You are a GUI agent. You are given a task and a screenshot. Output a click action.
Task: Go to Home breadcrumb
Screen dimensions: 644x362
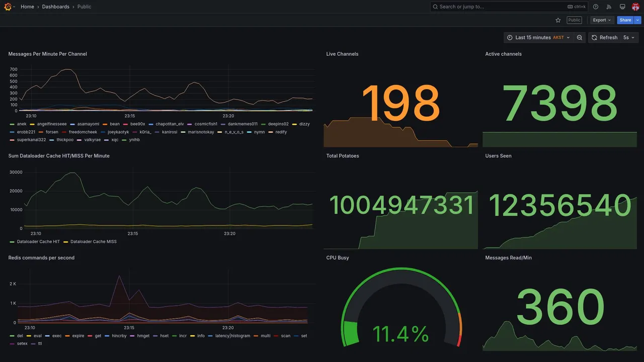click(27, 7)
